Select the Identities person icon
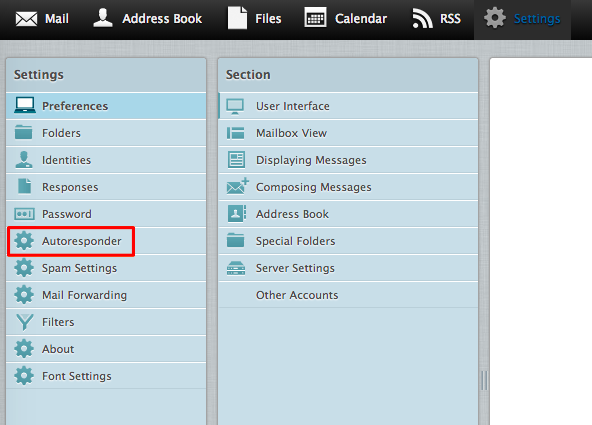Screen dimensions: 592x425 click(x=24, y=160)
